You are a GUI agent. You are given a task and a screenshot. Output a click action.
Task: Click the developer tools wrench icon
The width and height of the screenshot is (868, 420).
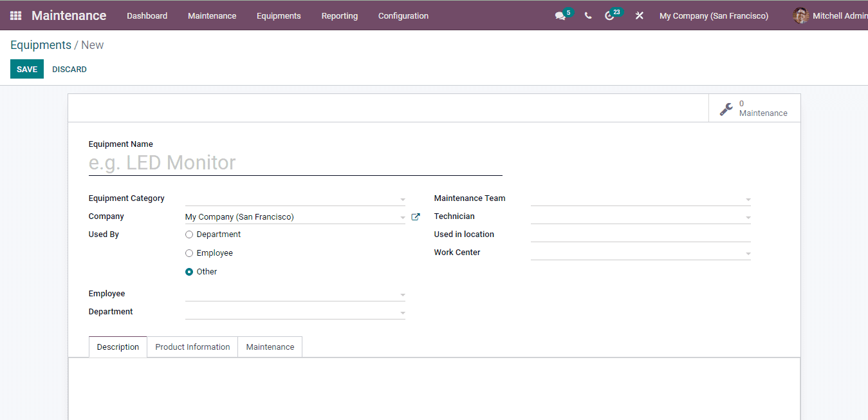coord(639,15)
